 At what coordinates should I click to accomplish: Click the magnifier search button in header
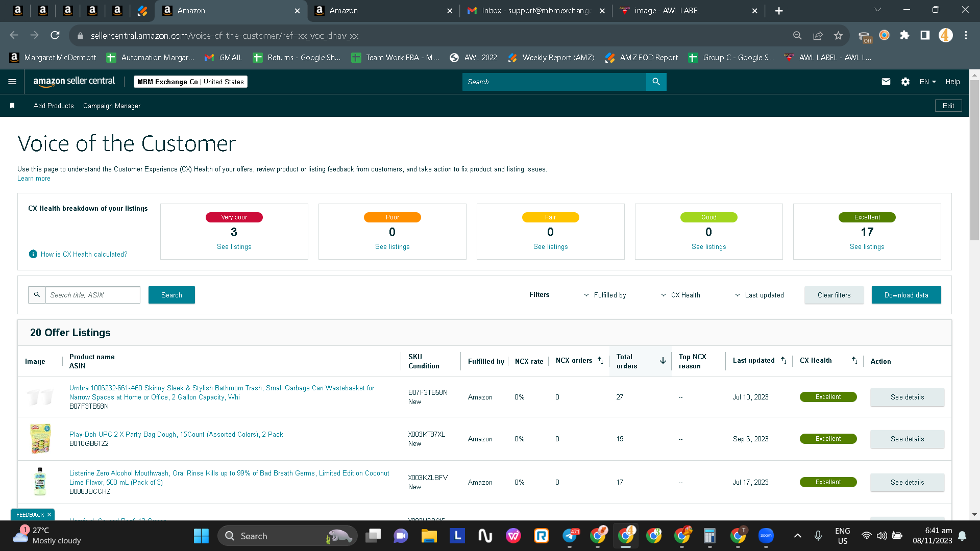click(x=656, y=82)
